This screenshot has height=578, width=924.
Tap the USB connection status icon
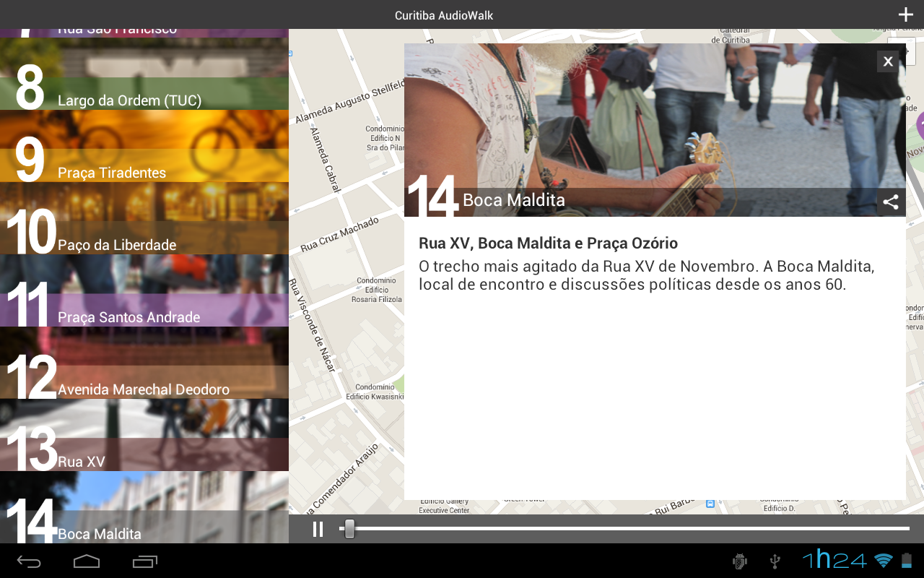[x=774, y=561]
